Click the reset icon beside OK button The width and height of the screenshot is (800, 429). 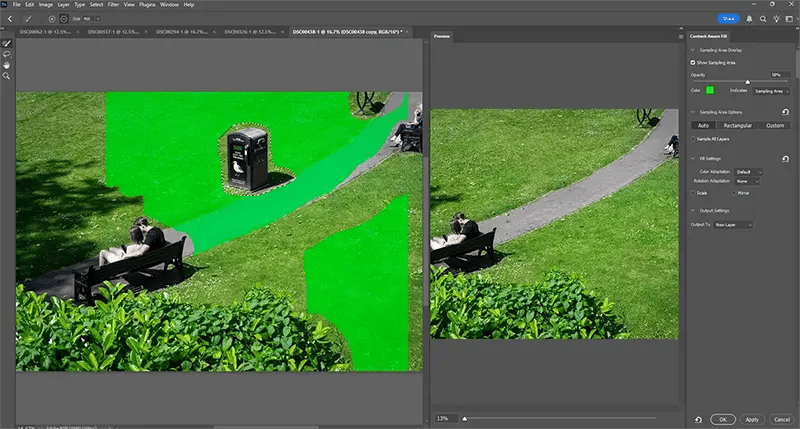pyautogui.click(x=698, y=419)
